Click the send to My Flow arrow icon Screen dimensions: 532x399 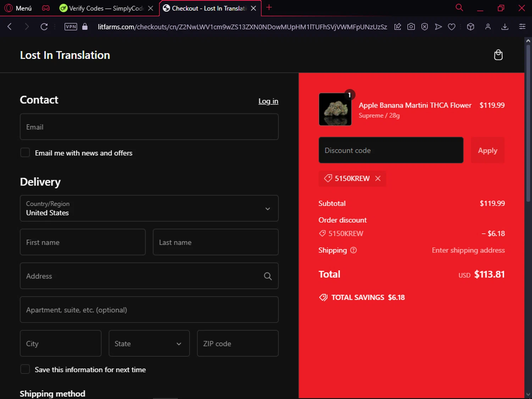(438, 27)
